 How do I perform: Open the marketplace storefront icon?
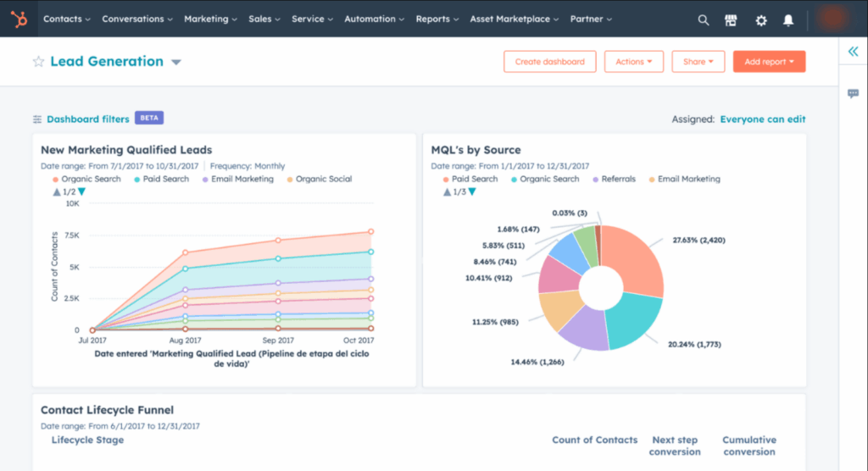pos(731,19)
